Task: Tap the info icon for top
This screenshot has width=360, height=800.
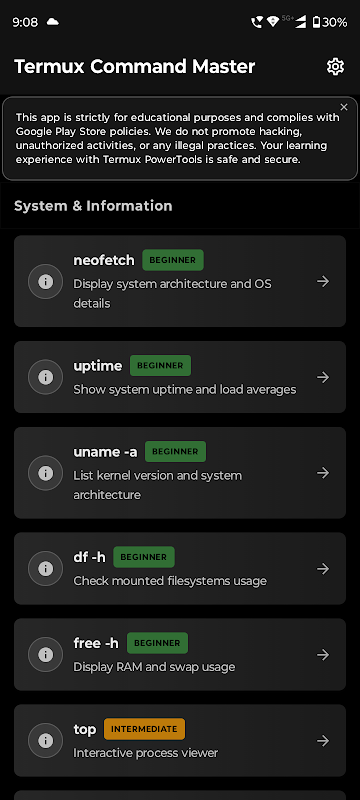Action: (x=46, y=740)
